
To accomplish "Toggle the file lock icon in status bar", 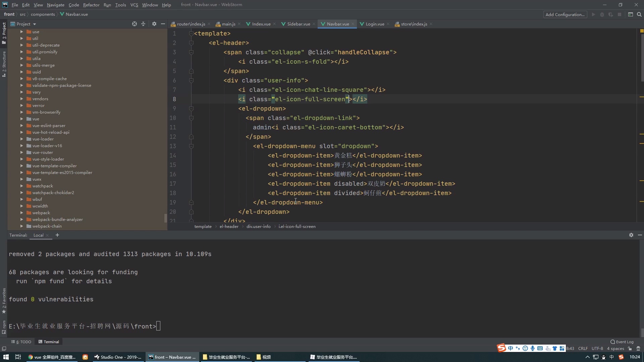I will tap(630, 349).
